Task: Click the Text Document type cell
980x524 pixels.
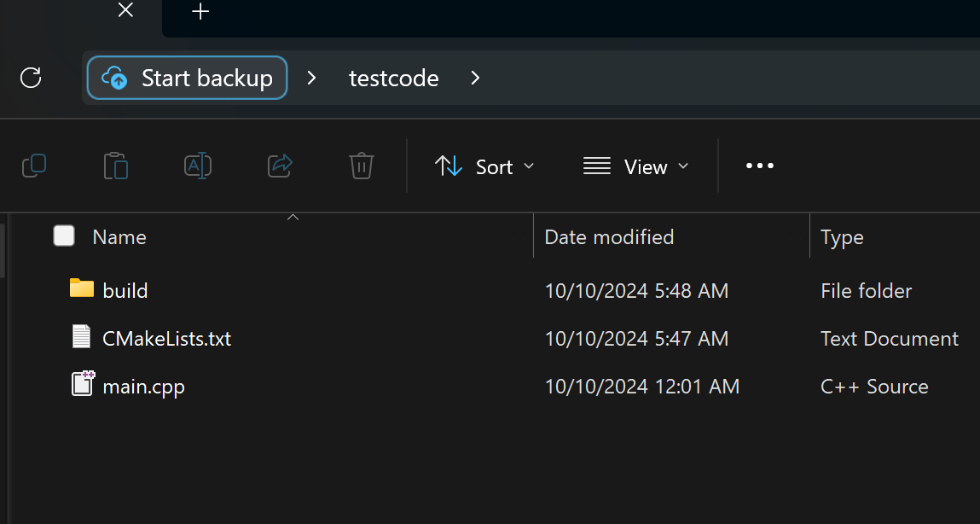Action: tap(890, 338)
